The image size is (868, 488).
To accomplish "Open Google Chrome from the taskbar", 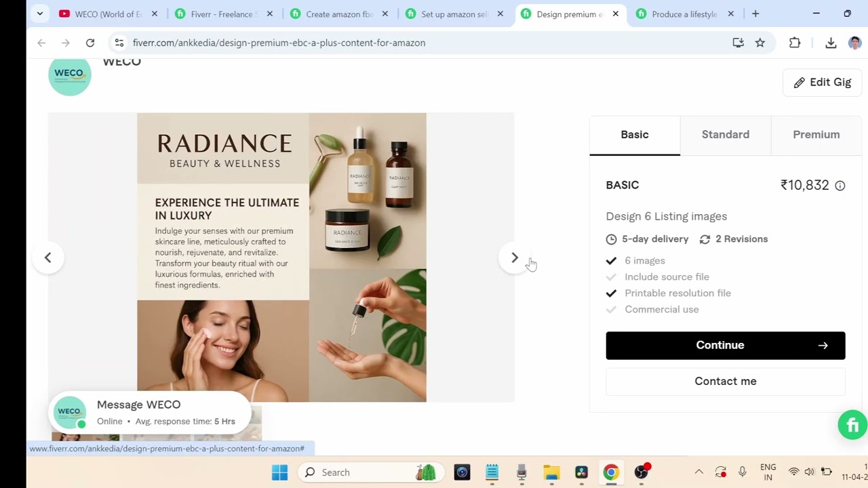I will (611, 472).
